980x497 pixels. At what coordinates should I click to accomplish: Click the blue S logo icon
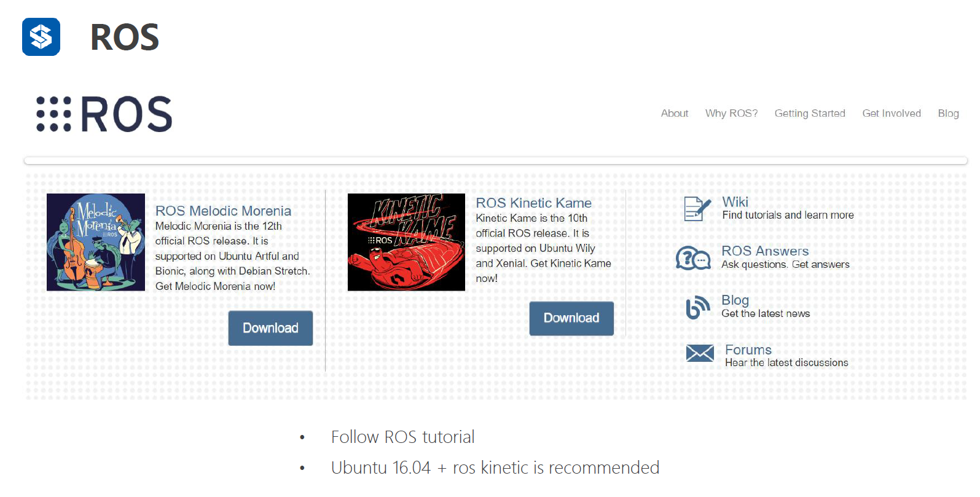(x=41, y=37)
